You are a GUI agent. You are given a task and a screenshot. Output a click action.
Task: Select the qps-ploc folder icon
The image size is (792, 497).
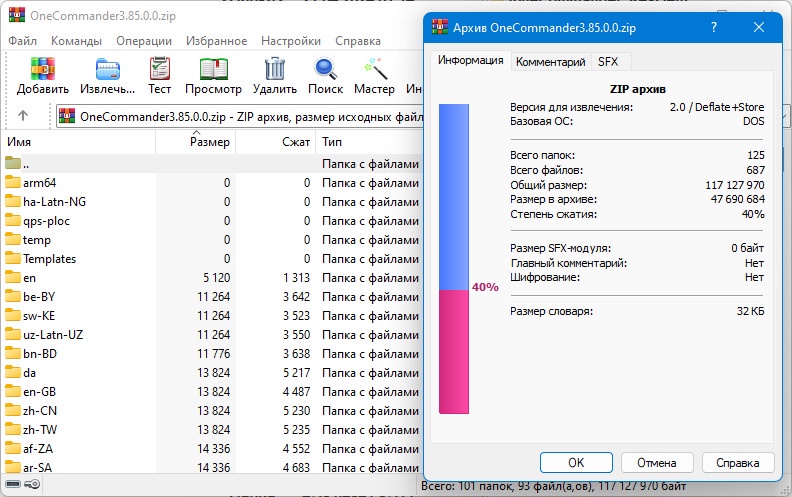[x=13, y=221]
